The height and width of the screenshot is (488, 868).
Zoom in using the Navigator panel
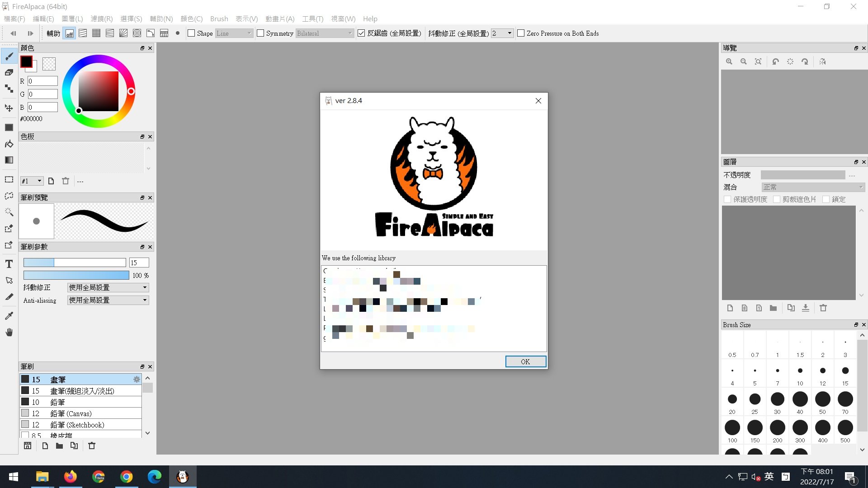[x=729, y=61]
